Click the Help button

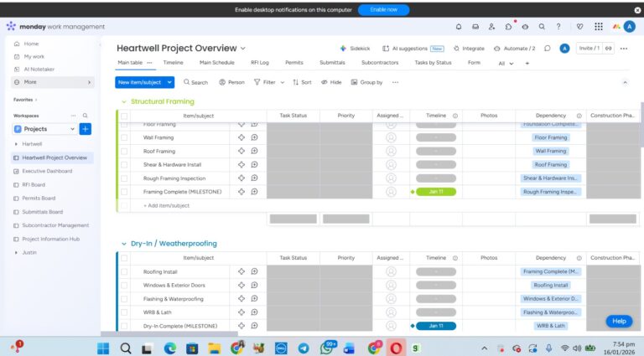pyautogui.click(x=619, y=321)
